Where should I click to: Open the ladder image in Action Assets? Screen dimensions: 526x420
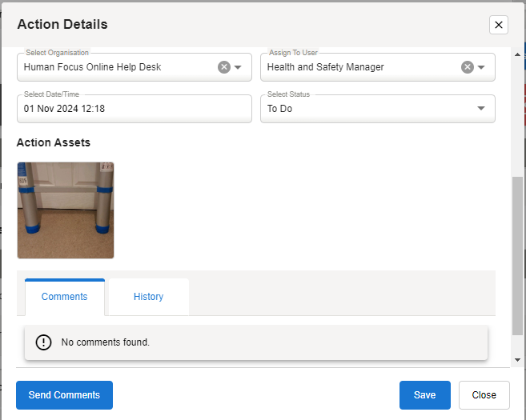pos(66,210)
